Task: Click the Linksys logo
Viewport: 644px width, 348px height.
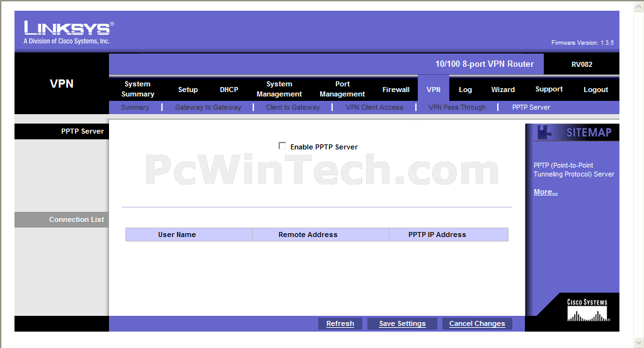Action: [x=69, y=32]
